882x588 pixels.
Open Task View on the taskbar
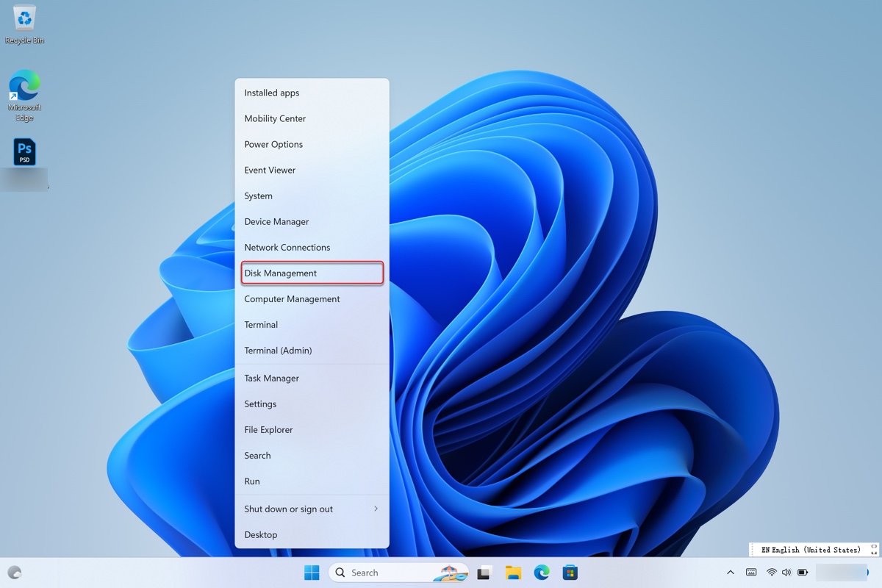(x=485, y=572)
